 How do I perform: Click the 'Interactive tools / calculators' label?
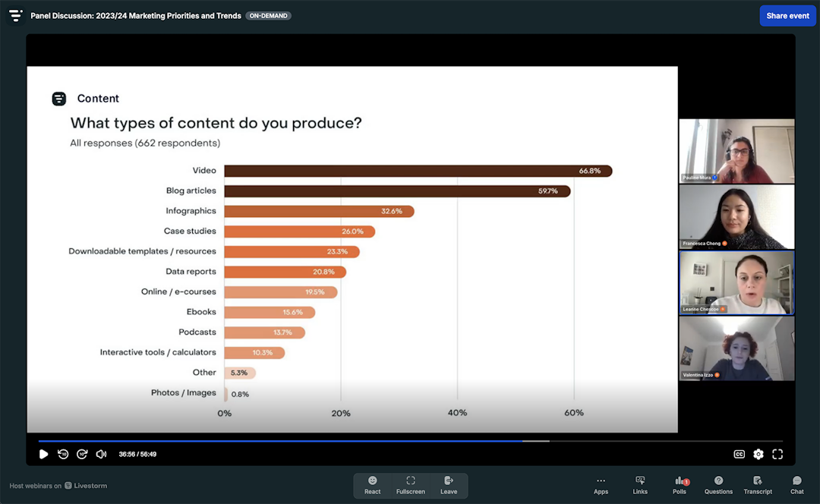point(158,352)
